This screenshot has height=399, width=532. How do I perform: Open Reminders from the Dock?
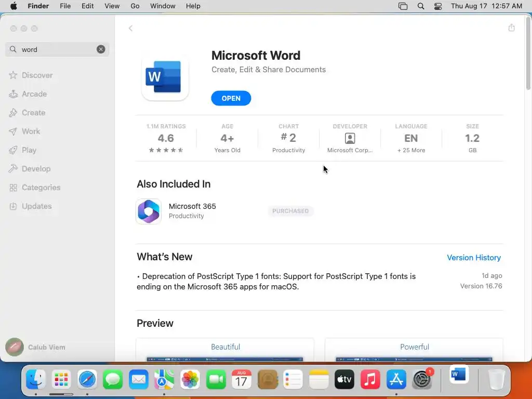(293, 379)
